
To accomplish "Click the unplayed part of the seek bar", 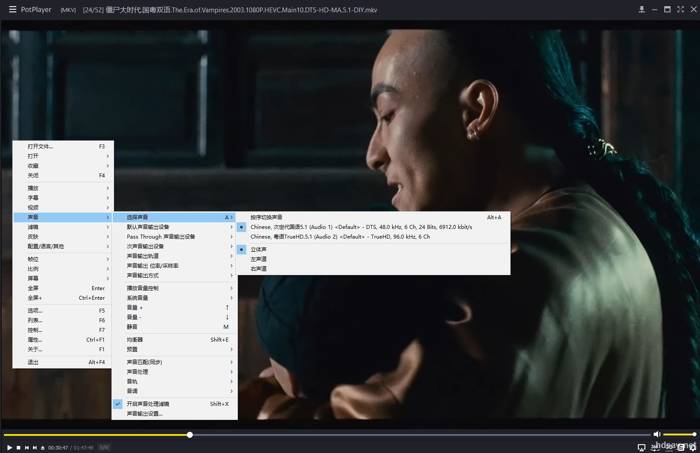I will pyautogui.click(x=421, y=434).
